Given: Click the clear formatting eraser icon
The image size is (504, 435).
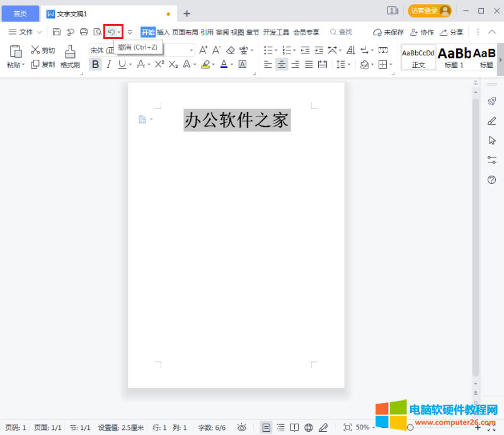Looking at the screenshot, I should tap(231, 50).
